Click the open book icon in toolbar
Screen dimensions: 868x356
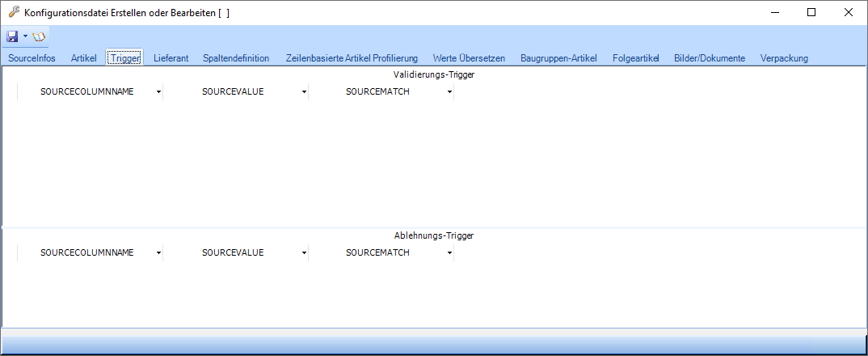[39, 36]
